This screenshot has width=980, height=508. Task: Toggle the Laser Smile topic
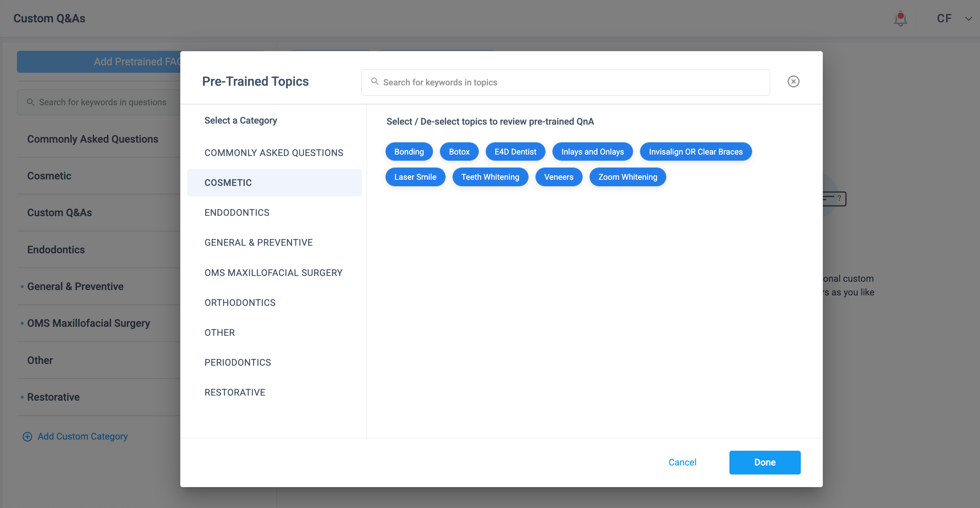coord(415,177)
